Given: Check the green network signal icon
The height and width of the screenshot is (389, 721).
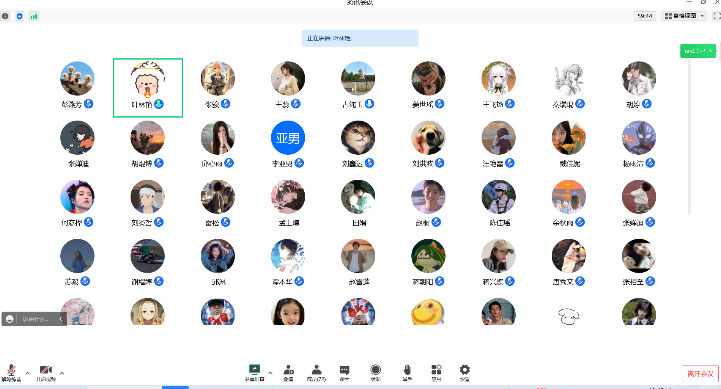Looking at the screenshot, I should pos(34,16).
